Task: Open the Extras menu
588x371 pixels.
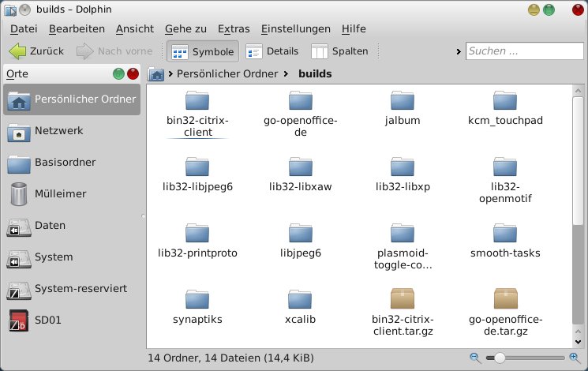Action: pos(234,29)
